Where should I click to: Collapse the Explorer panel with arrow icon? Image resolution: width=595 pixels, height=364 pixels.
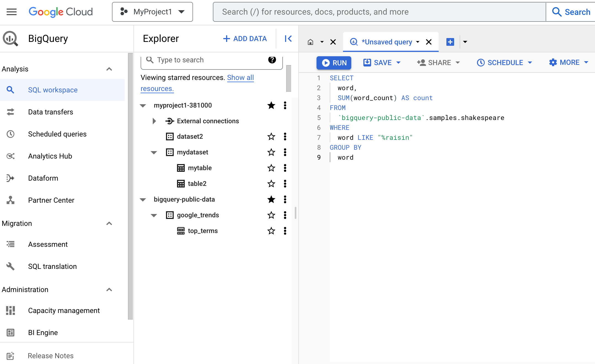(288, 39)
